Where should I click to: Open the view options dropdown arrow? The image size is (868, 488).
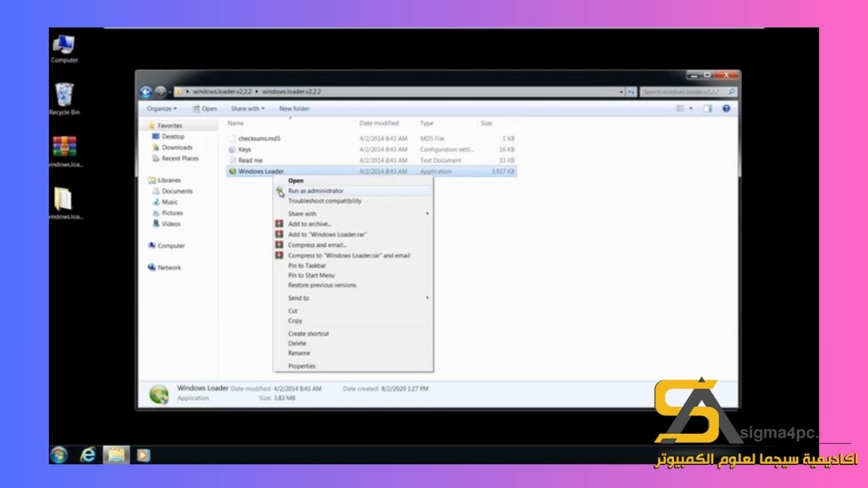click(691, 108)
